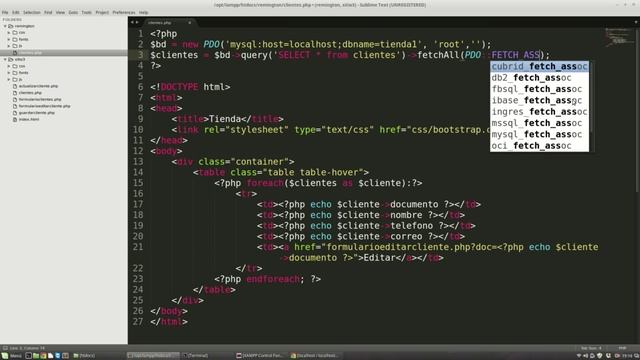Click the autocomplete popup scrollbar
Image resolution: width=640 pixels, height=360 pixels.
click(x=591, y=97)
